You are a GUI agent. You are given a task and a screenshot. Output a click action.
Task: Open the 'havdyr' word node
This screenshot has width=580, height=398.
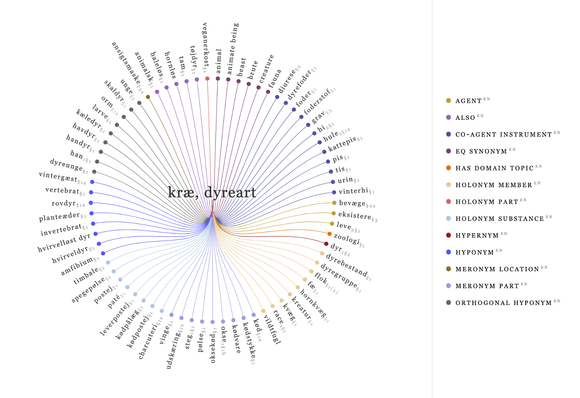[x=86, y=133]
